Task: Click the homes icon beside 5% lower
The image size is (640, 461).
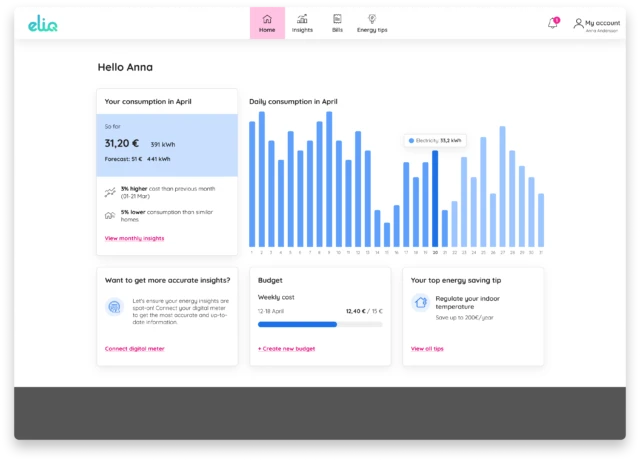Action: point(110,215)
